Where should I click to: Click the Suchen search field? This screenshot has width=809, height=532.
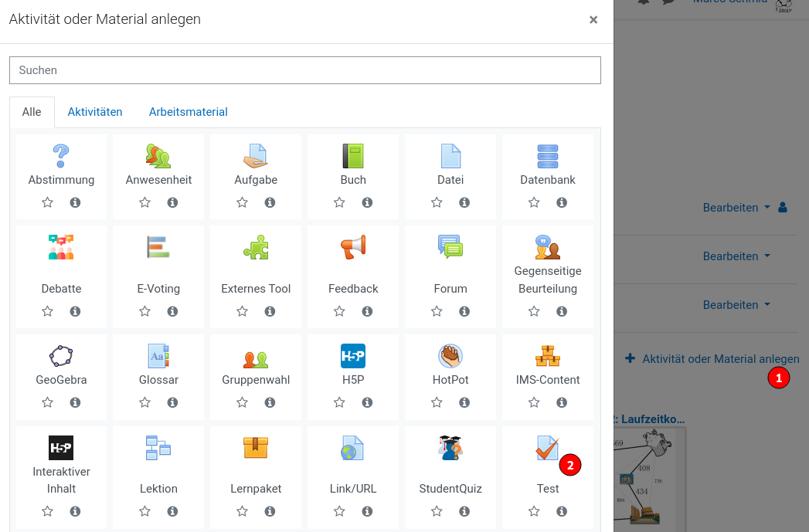click(x=304, y=70)
